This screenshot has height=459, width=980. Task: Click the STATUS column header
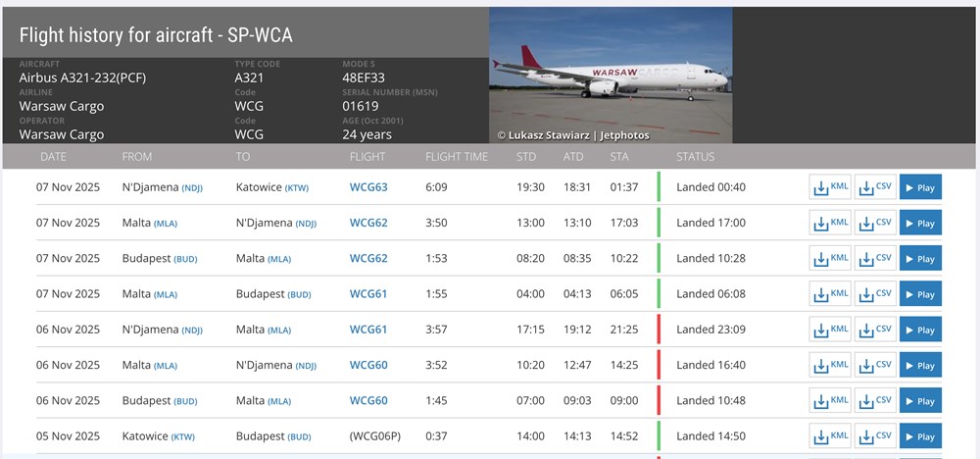click(x=695, y=157)
